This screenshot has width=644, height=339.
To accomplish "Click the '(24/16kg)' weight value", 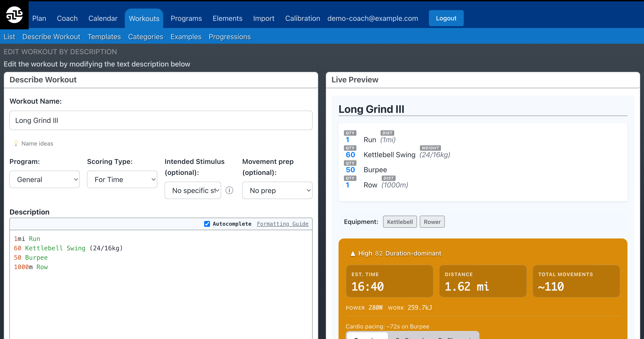I will point(435,155).
